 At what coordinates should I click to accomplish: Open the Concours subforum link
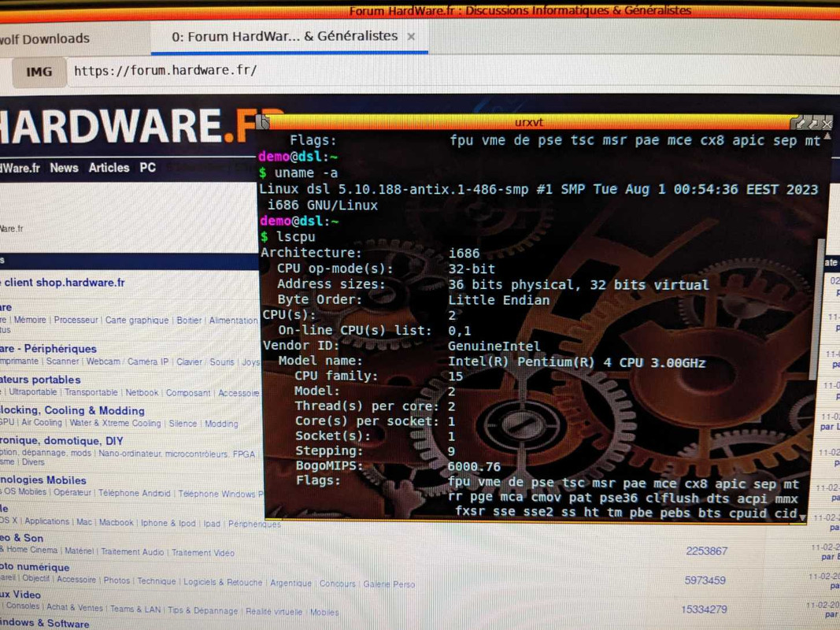pyautogui.click(x=338, y=584)
